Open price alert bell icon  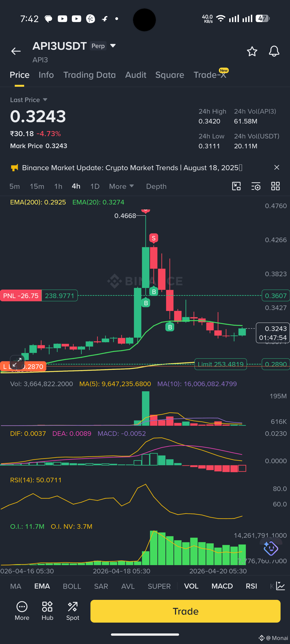pyautogui.click(x=274, y=51)
